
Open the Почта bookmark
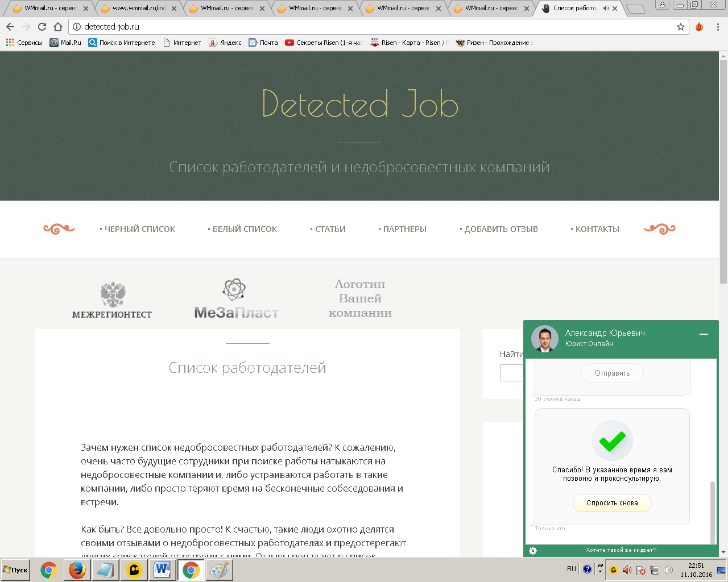click(263, 43)
